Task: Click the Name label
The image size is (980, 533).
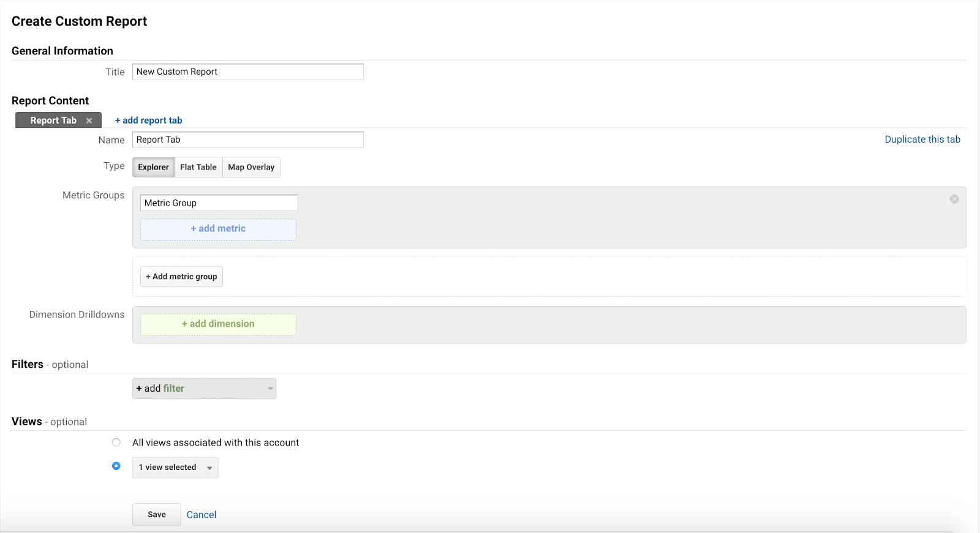Action: [x=111, y=140]
